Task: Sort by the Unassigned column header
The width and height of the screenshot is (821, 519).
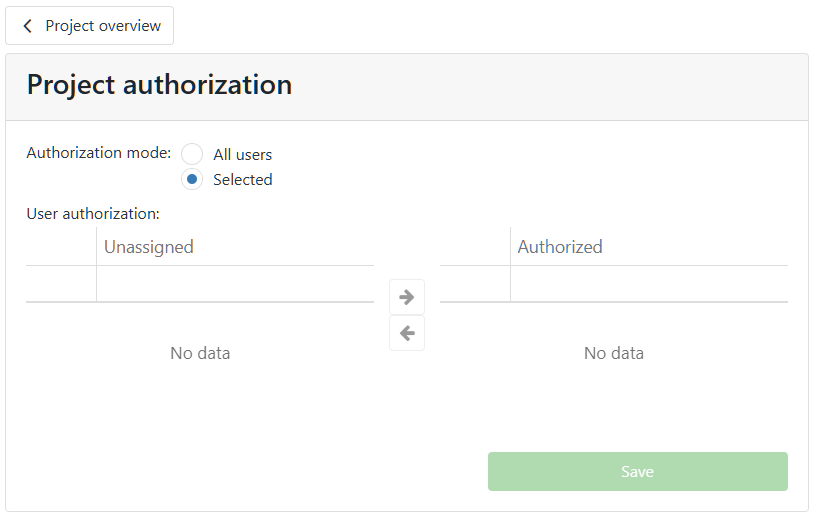Action: coord(149,247)
